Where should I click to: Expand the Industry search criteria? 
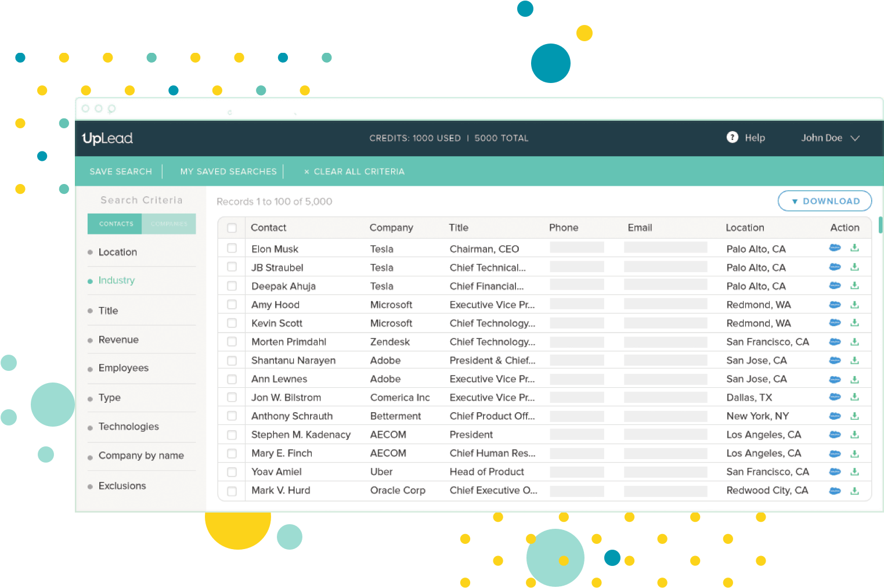tap(117, 280)
